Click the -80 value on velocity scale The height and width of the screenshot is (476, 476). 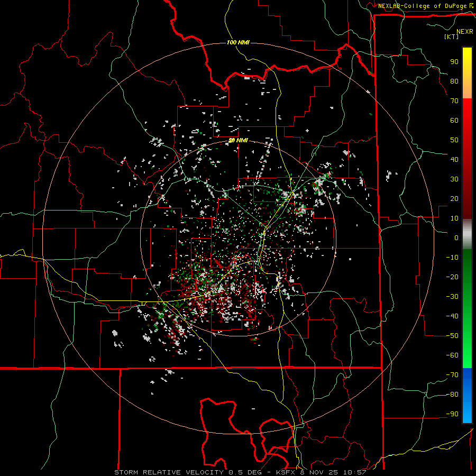point(452,395)
